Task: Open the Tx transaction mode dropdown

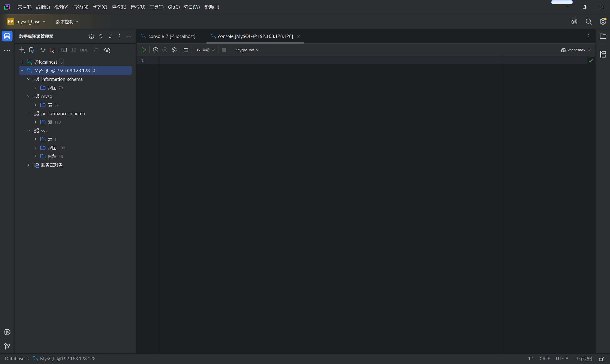Action: (x=205, y=50)
